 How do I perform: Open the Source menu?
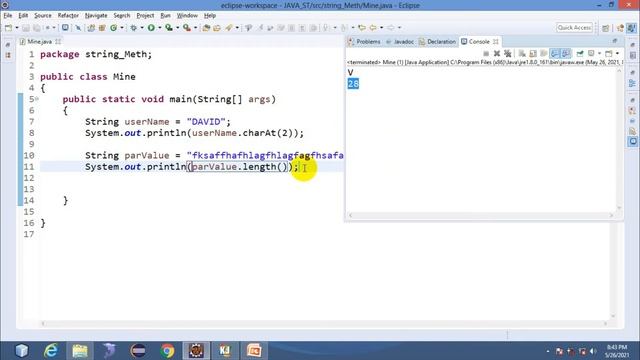tap(43, 16)
